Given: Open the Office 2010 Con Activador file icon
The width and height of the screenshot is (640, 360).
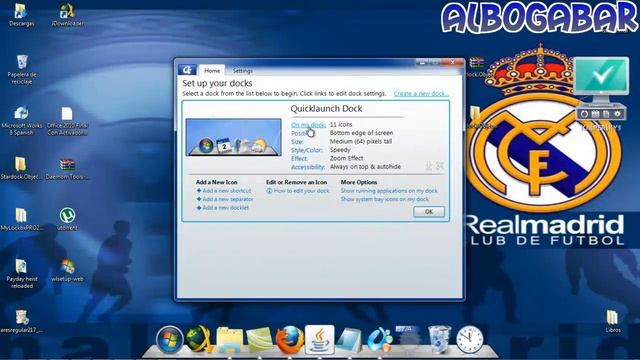Looking at the screenshot, I should click(x=67, y=121).
